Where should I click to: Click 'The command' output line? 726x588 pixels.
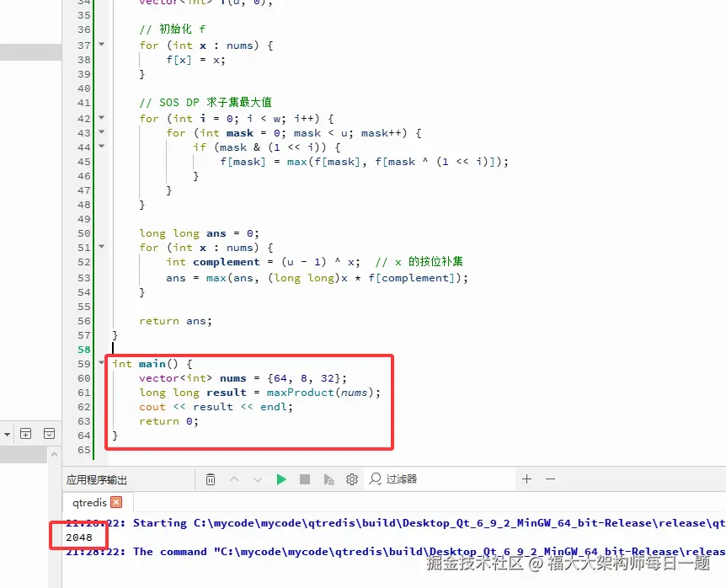(395, 552)
